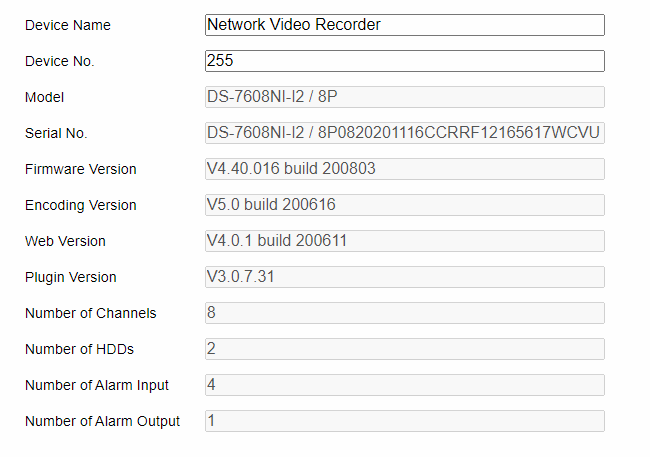Viewport: 650px width, 457px height.
Task: Select the "Plugin Version" label
Action: pyautogui.click(x=71, y=277)
